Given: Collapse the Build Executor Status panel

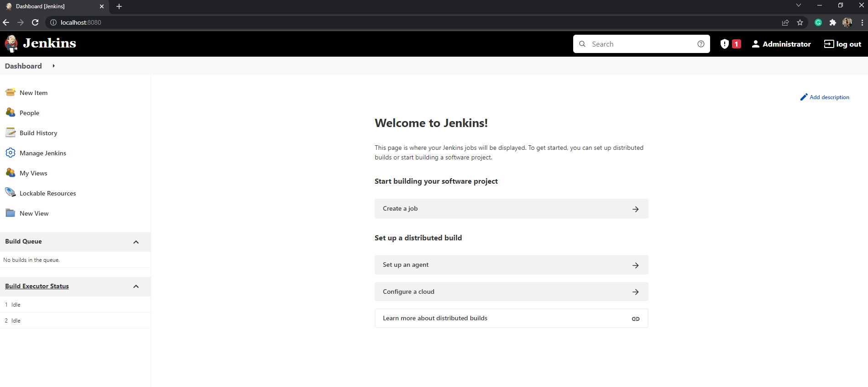Looking at the screenshot, I should 136,286.
